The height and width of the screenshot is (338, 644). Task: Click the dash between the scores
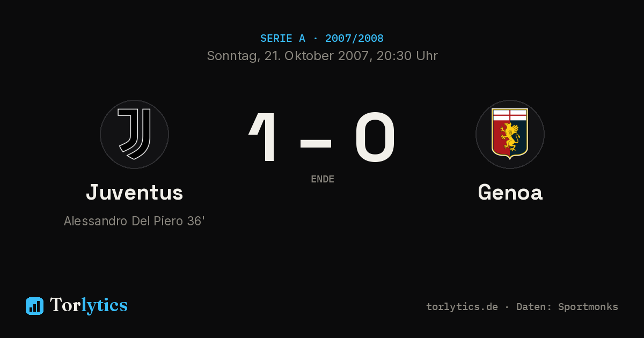316,143
